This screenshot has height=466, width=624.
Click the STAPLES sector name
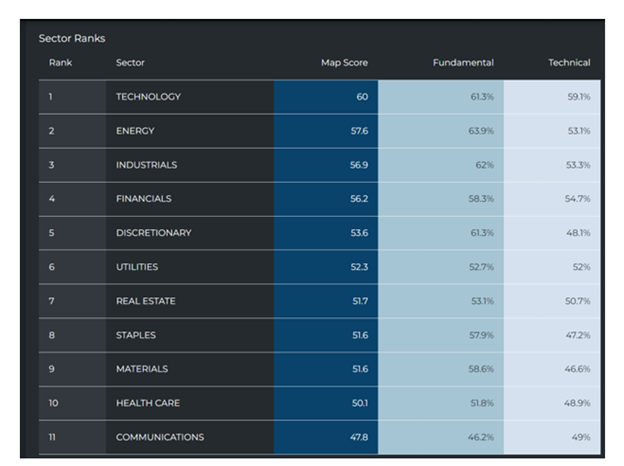pos(136,335)
